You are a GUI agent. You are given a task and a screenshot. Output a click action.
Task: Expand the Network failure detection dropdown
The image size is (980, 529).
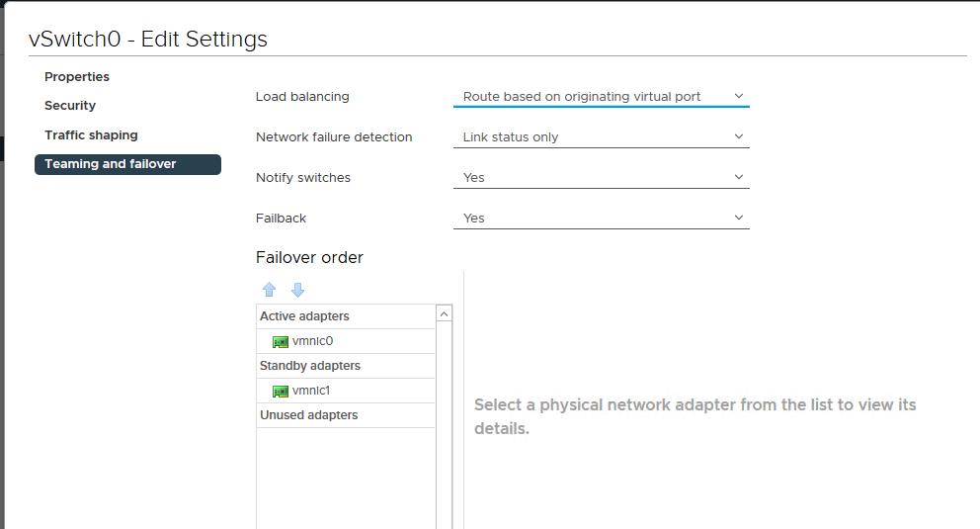click(601, 137)
